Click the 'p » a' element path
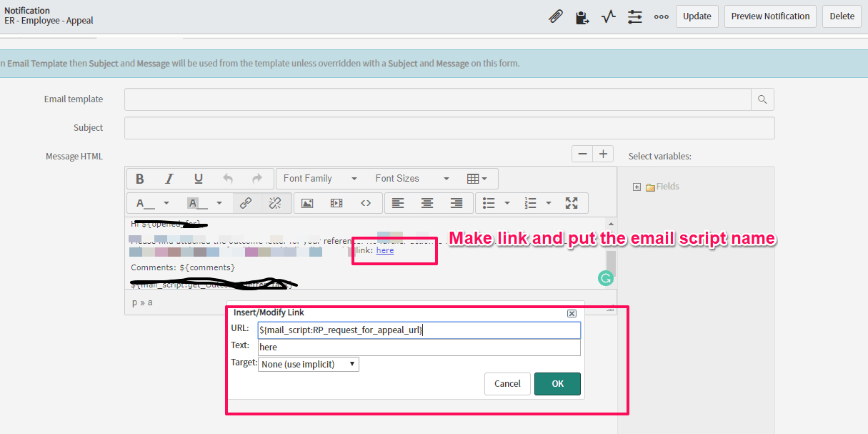This screenshot has height=434, width=868. [142, 302]
